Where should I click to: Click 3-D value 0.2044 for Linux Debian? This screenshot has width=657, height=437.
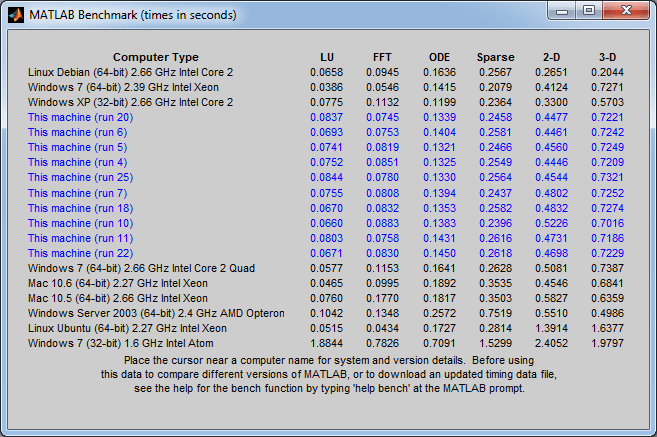coord(608,72)
